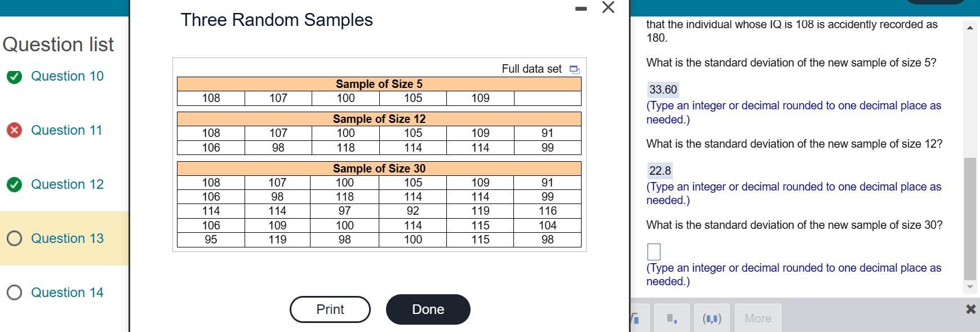This screenshot has width=980, height=332.
Task: Click the green checkmark beside Question 10
Action: click(x=14, y=76)
